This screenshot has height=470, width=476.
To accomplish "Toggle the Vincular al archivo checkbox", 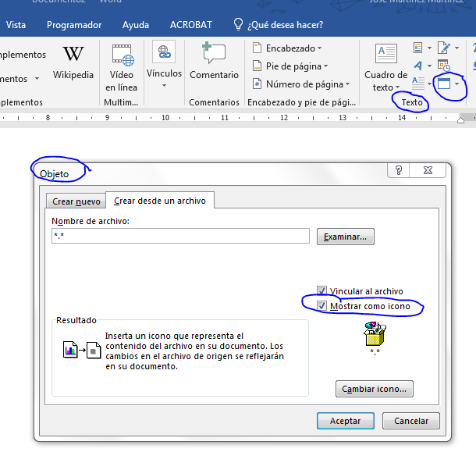I will (x=321, y=290).
